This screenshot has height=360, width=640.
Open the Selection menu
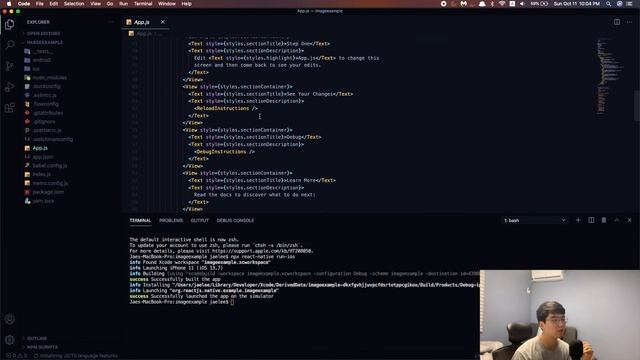pos(74,4)
